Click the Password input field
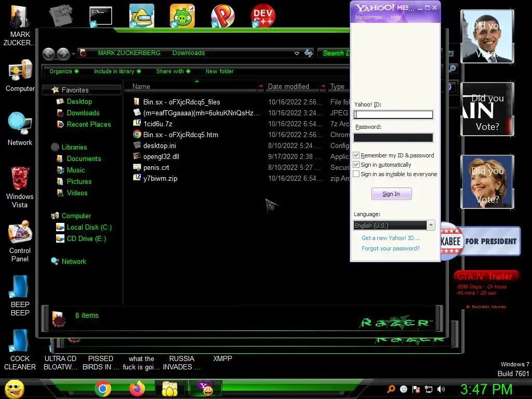532x399 pixels. click(x=393, y=137)
